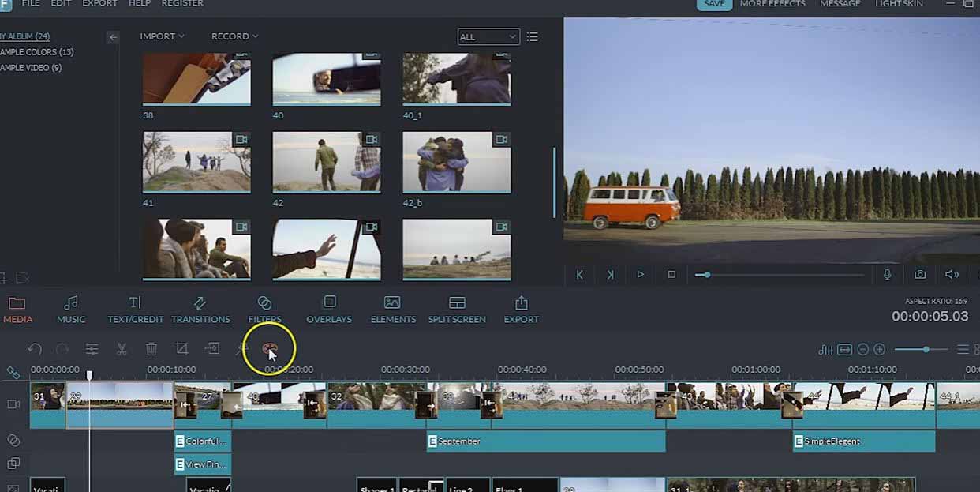Mute audio using the speaker icon
Viewport: 980px width, 492px height.
[951, 275]
